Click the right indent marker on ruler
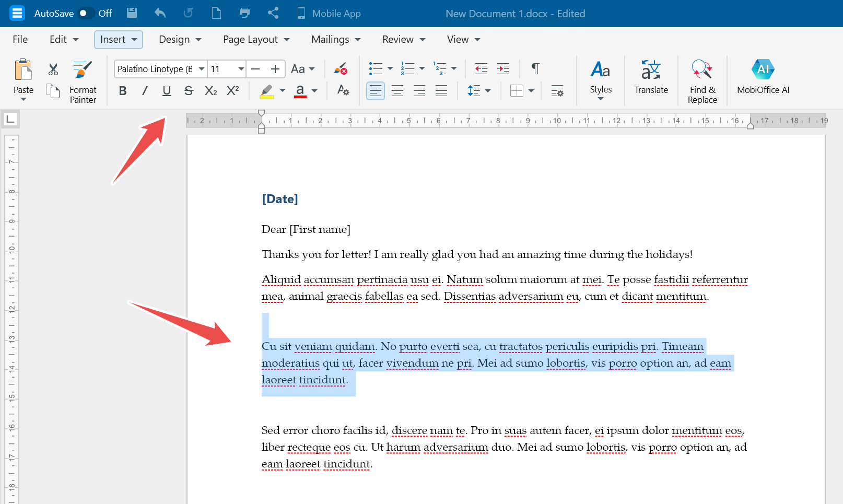843x504 pixels. pos(751,125)
